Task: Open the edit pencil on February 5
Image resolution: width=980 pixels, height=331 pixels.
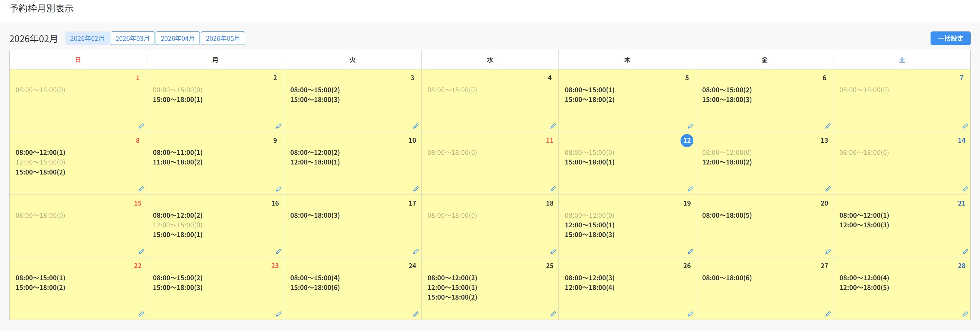Action: point(690,126)
